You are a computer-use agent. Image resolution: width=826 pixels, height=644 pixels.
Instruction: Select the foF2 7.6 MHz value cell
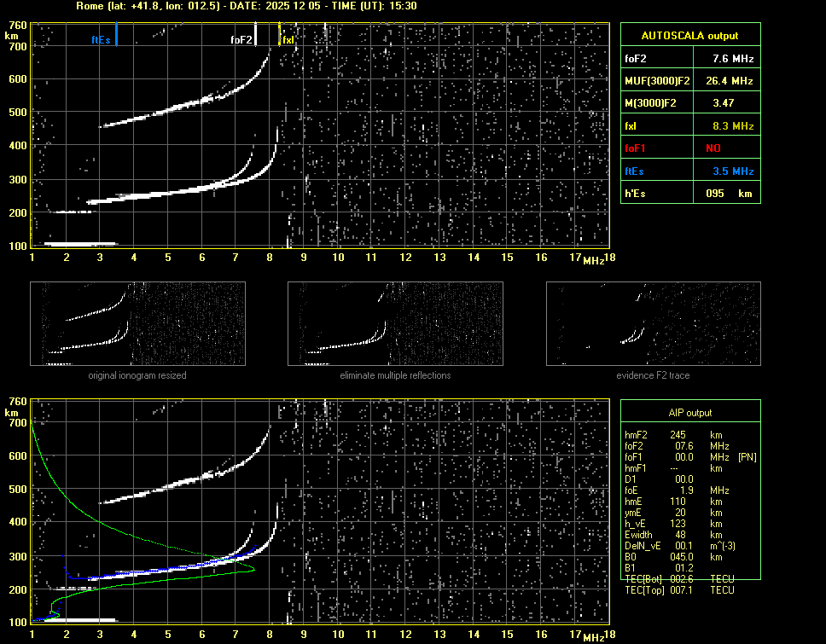click(732, 59)
